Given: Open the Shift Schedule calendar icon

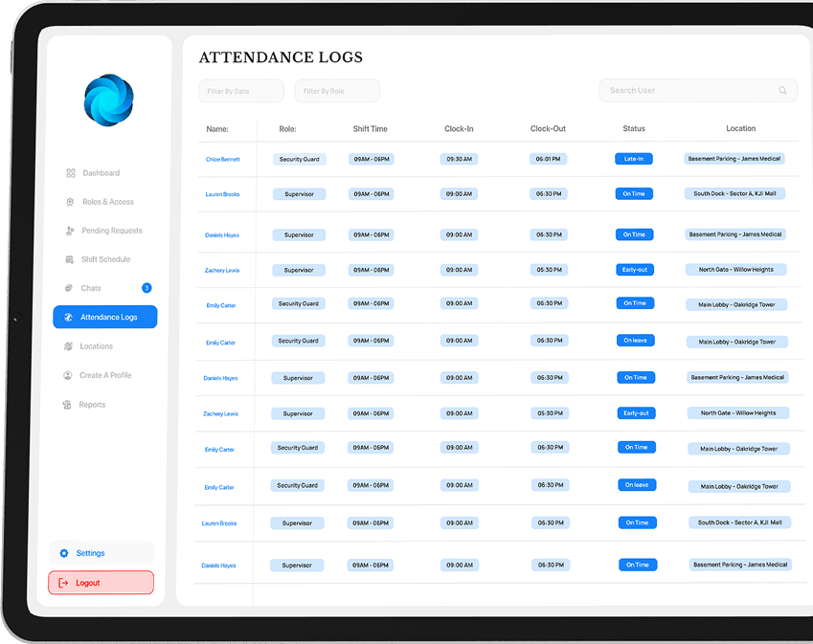Looking at the screenshot, I should [70, 259].
